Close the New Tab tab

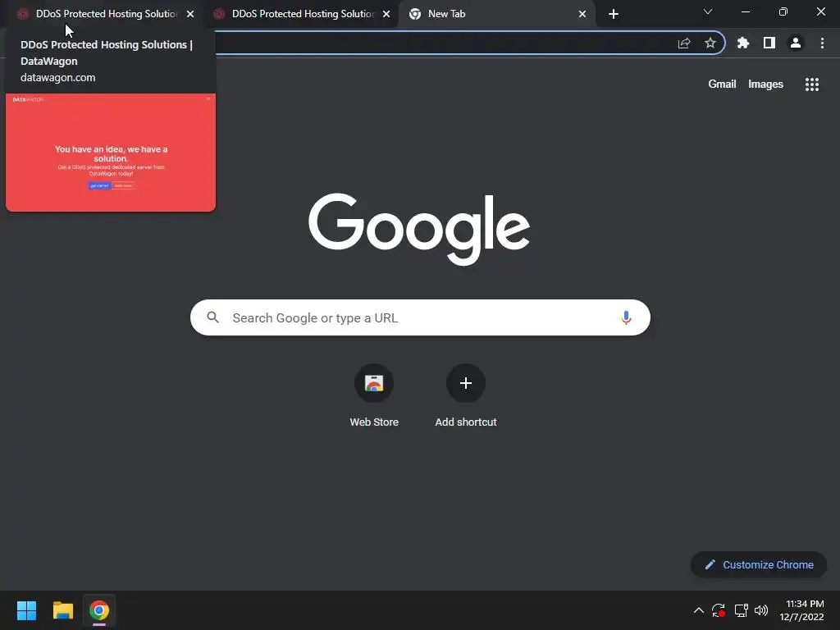point(582,14)
